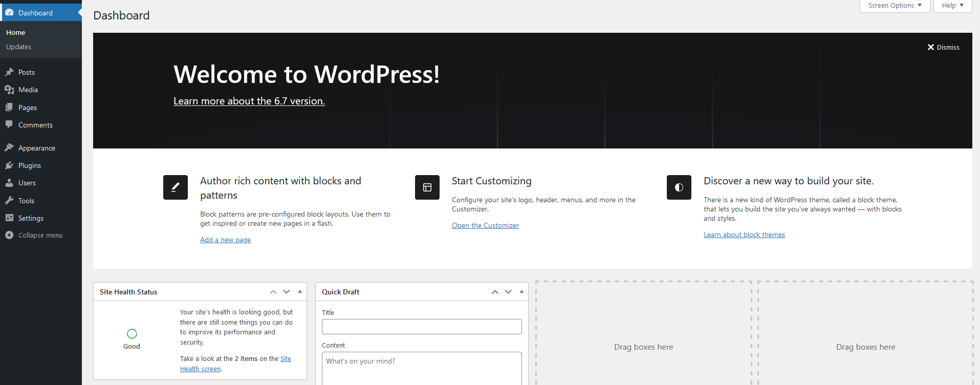Click the pencil edit icon in welcome panel
Image resolution: width=980 pixels, height=385 pixels.
click(x=176, y=187)
